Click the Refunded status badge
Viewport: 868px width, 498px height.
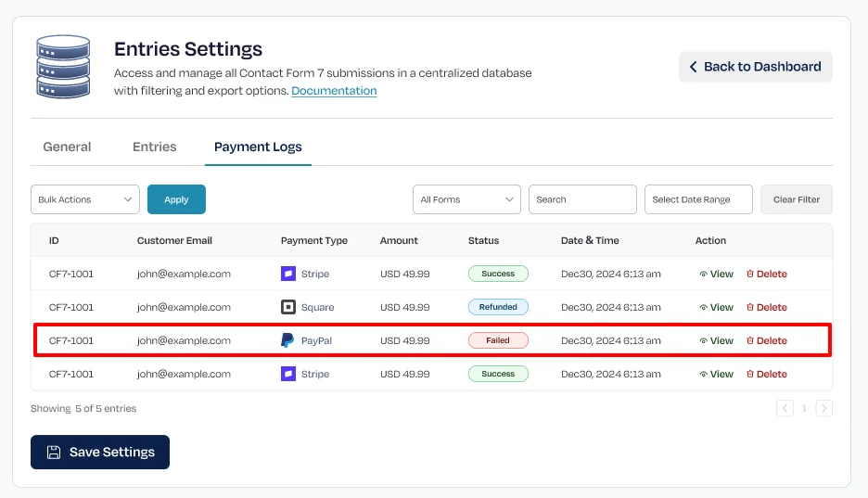click(x=498, y=307)
